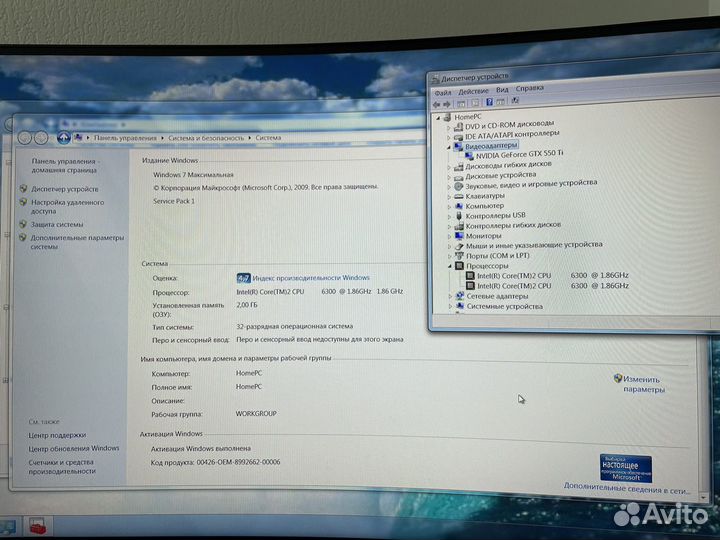Viewport: 720px width, 540px height.
Task: Select second Intel(R) Core(TM)2 CPU 6300 row
Action: [x=553, y=286]
